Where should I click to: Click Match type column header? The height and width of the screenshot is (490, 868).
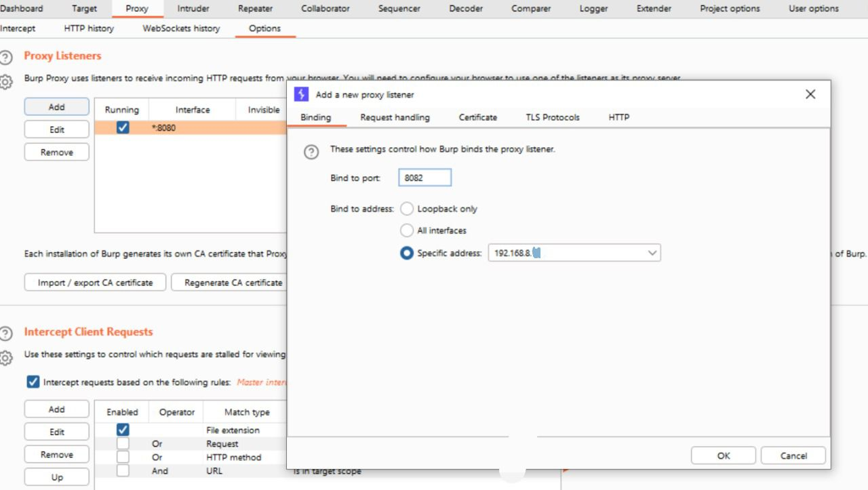tap(247, 412)
